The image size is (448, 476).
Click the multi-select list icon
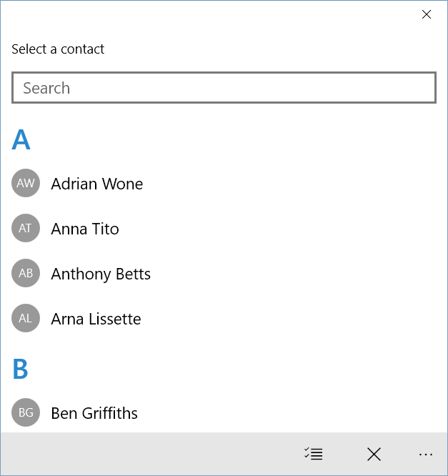coord(313,454)
